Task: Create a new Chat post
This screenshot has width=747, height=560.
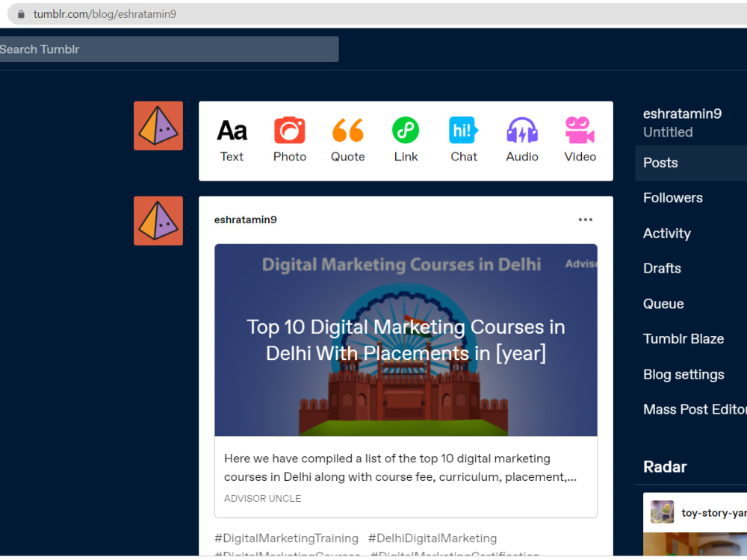Action: 464,140
